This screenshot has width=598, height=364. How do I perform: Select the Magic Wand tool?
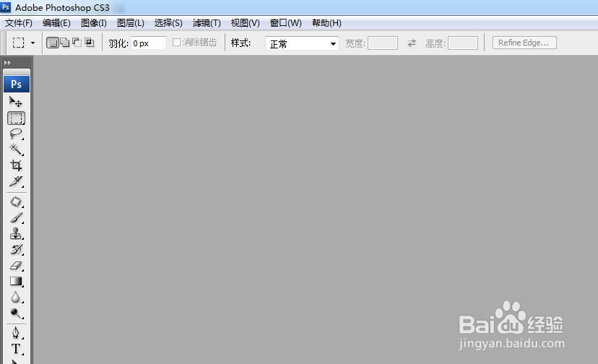16,149
